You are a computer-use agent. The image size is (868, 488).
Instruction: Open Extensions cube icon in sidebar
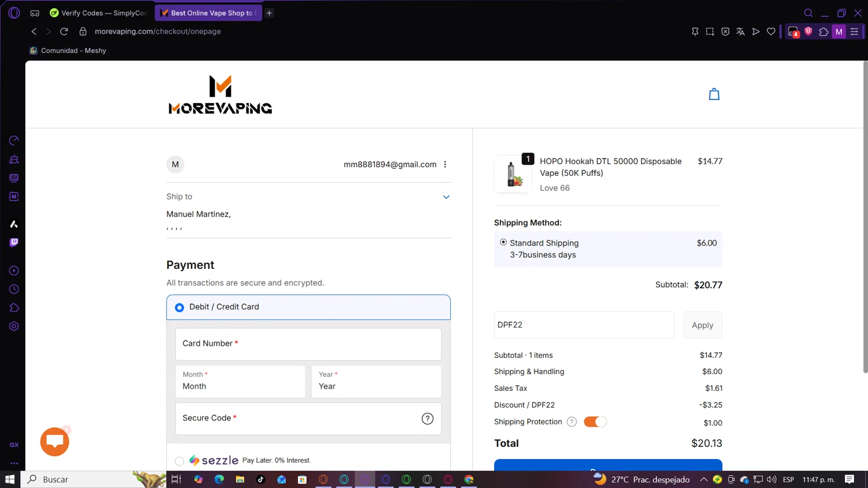click(x=14, y=308)
